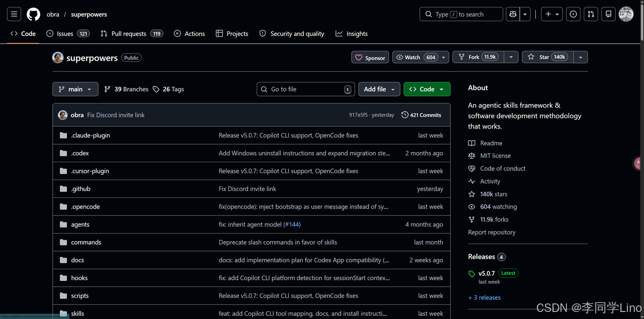View 140k stars link
644x319 pixels.
click(x=488, y=194)
